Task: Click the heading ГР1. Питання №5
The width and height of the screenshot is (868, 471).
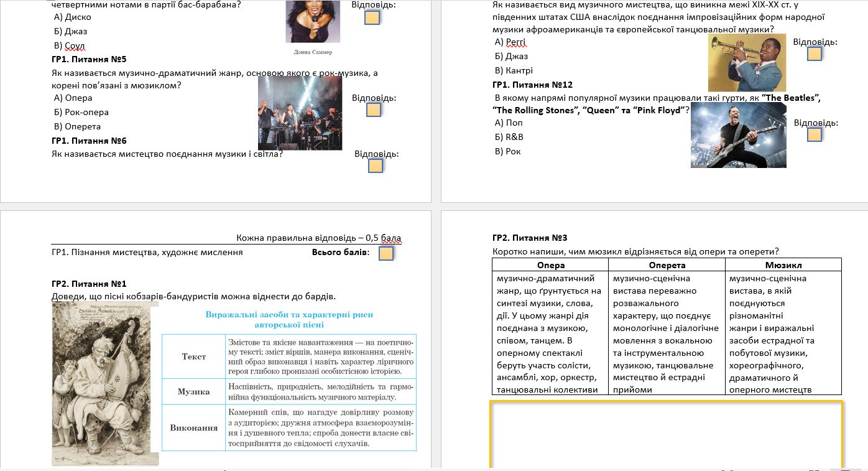Action: point(90,59)
